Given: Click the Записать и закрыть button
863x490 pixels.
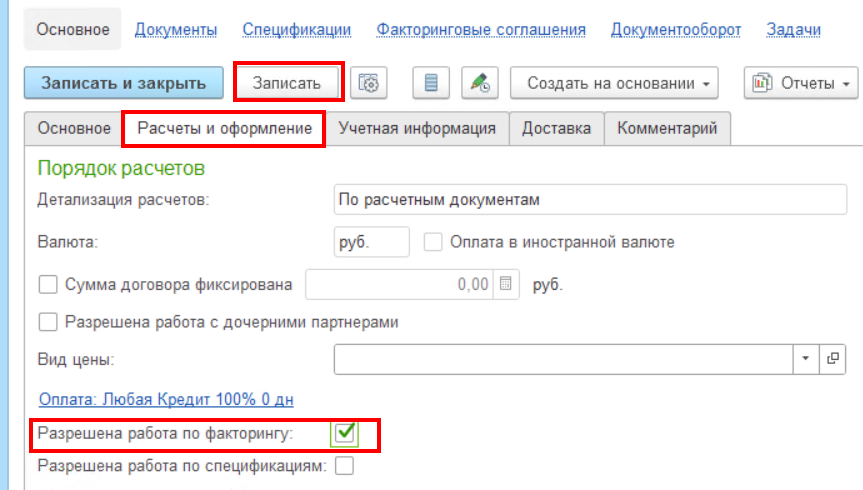Looking at the screenshot, I should (x=124, y=83).
